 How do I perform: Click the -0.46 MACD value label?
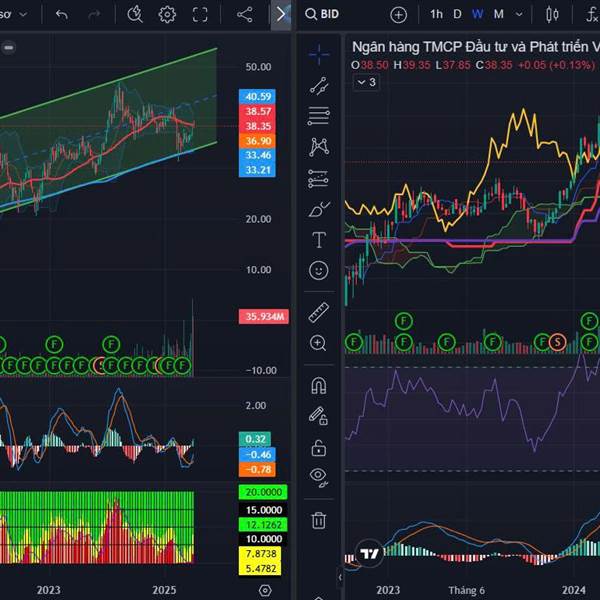point(257,454)
